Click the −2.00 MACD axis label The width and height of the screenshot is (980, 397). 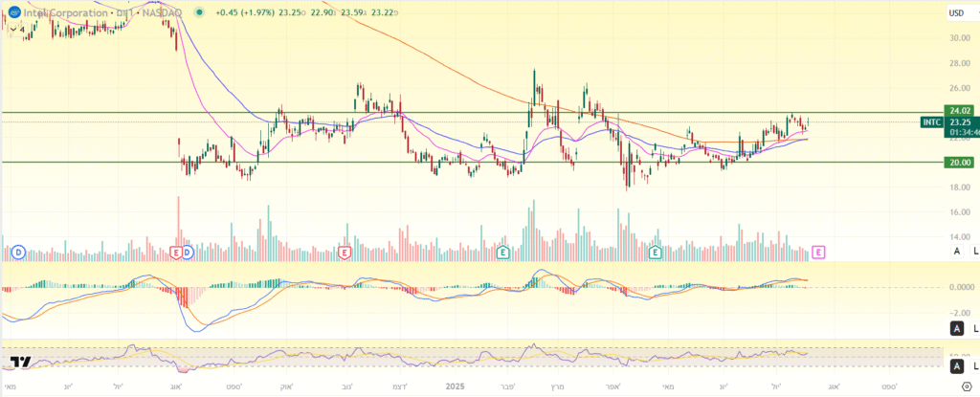(x=961, y=313)
